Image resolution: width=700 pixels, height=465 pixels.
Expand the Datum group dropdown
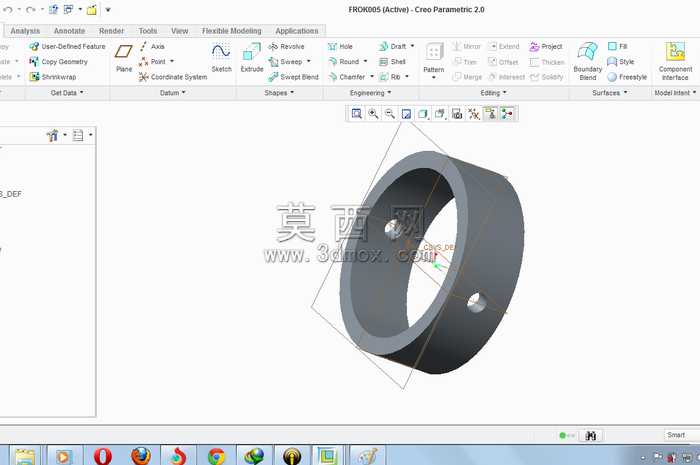(x=172, y=93)
